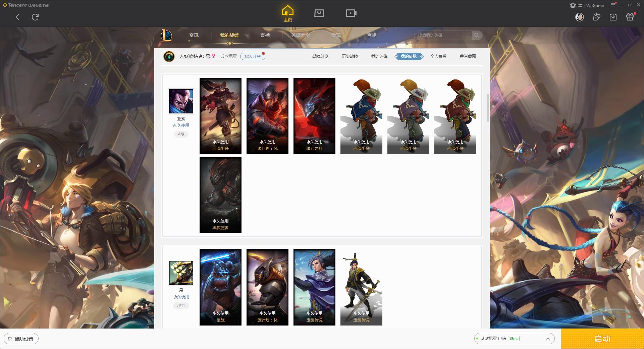
Task: Open the user avatar icon at top right
Action: [579, 17]
